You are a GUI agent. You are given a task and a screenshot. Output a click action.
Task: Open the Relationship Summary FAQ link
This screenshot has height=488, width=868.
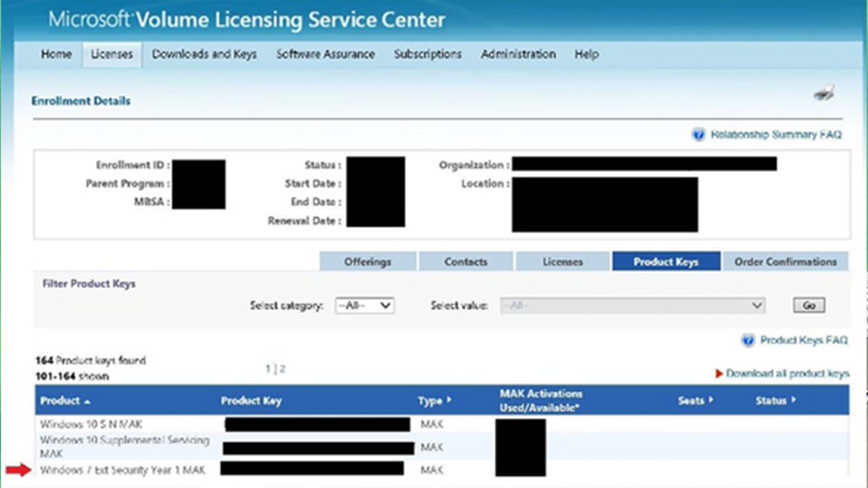[776, 134]
